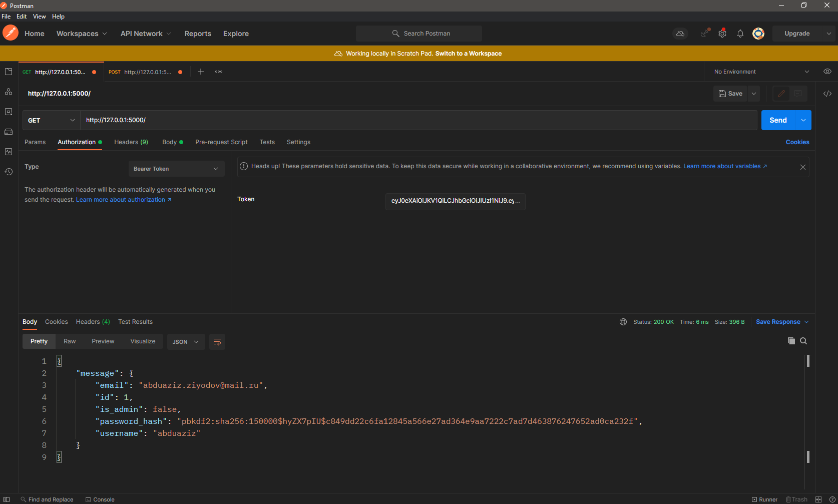The image size is (838, 504).
Task: Open the capture requests satellite icon
Action: pyautogui.click(x=705, y=34)
